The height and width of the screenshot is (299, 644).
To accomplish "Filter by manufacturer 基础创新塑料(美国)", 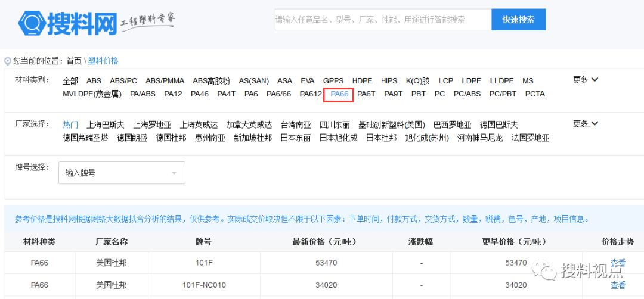I will tap(392, 124).
